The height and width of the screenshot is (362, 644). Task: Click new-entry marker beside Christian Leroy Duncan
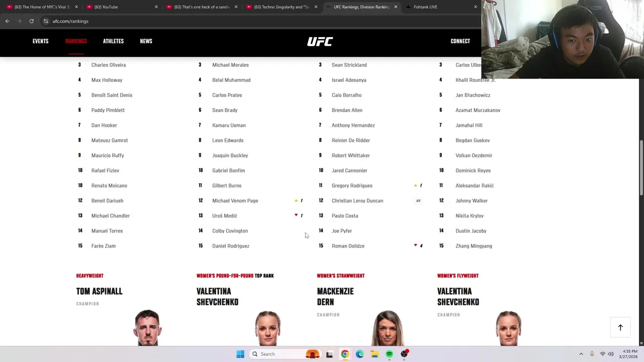[418, 201]
